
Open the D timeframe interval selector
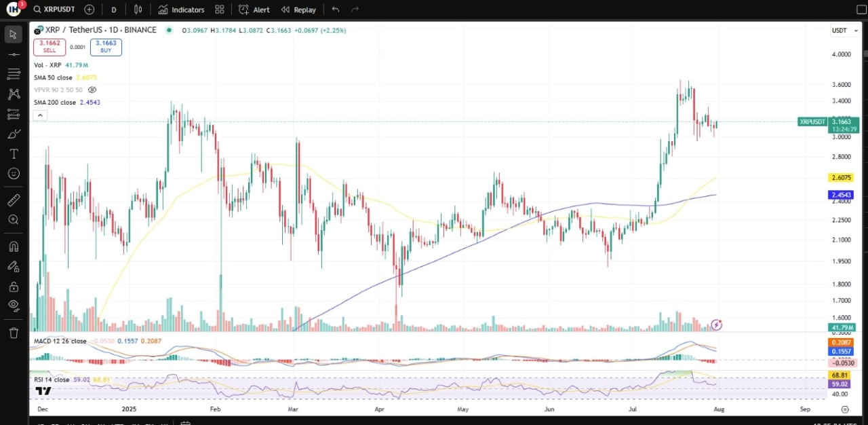[x=113, y=10]
